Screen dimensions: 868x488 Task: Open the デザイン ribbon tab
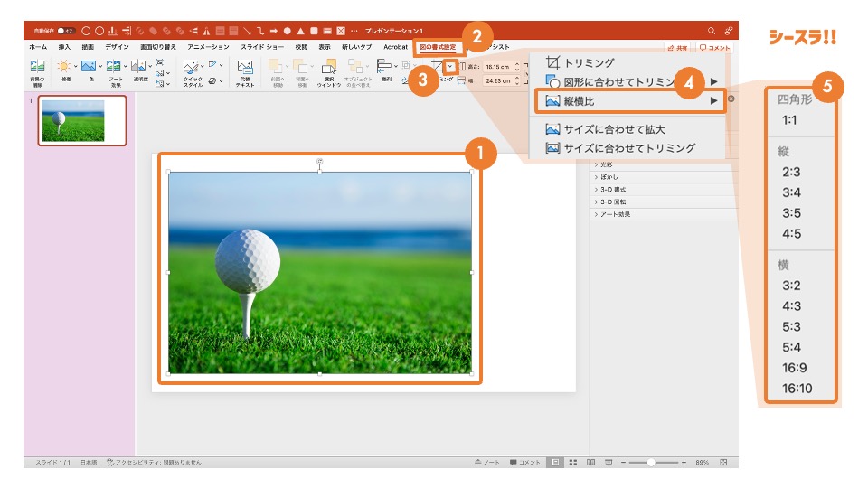(x=117, y=46)
